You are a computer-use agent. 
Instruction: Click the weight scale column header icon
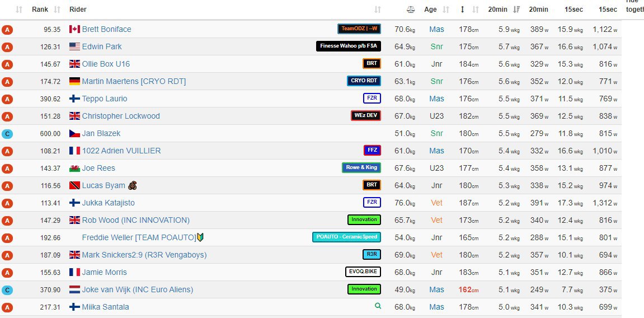pos(410,10)
